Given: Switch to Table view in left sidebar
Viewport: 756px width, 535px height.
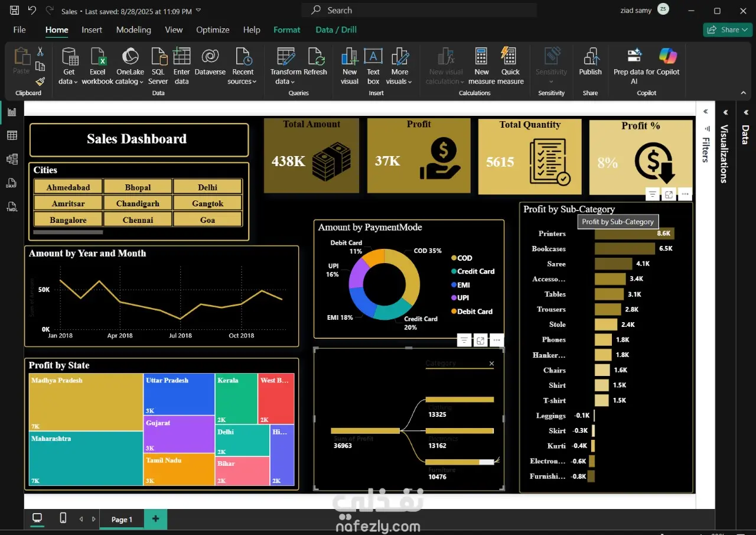Looking at the screenshot, I should 12,135.
